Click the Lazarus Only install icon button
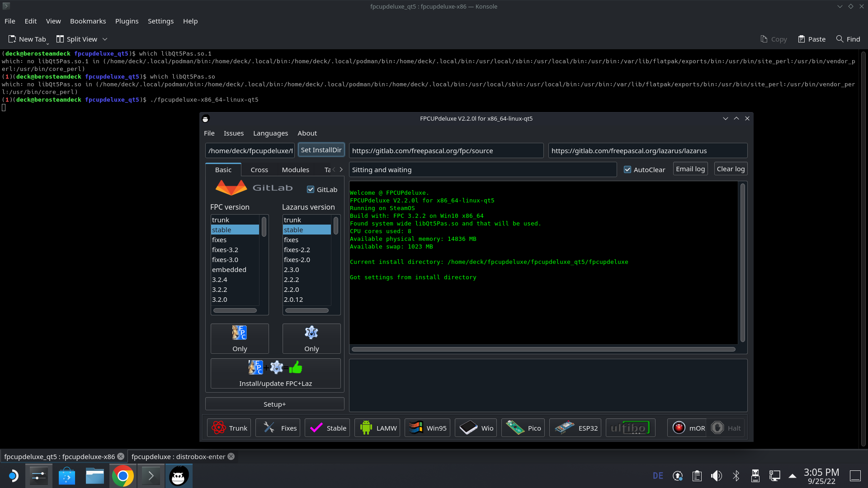Screen dimensions: 868x488 click(x=311, y=338)
